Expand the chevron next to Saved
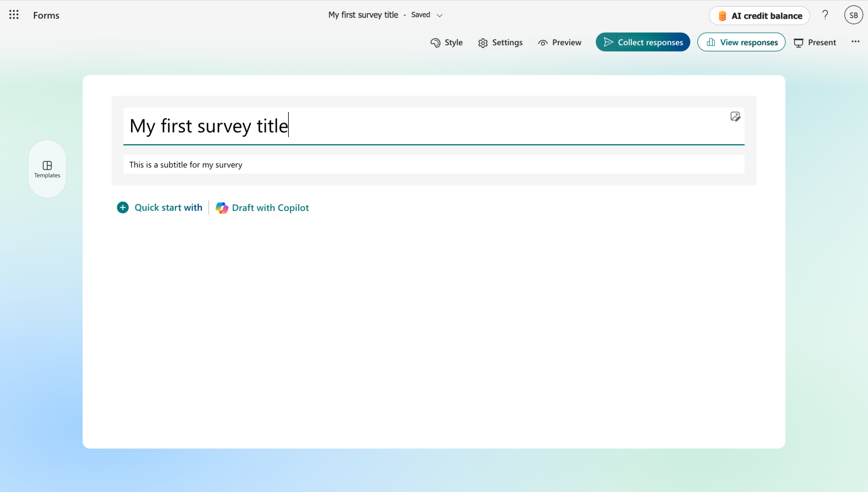The image size is (868, 492). [x=440, y=15]
